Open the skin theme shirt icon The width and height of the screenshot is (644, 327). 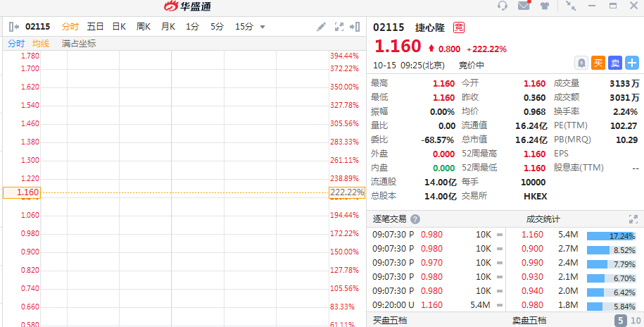545,6
